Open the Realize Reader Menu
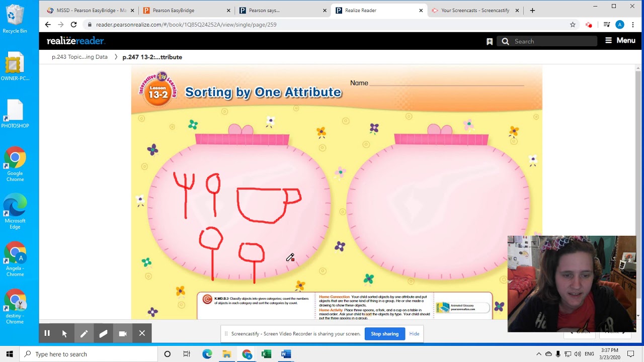 pyautogui.click(x=620, y=41)
